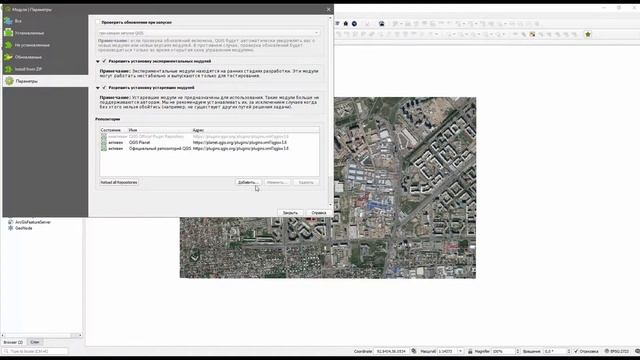The image size is (640, 360).
Task: Select the Параметры tab
Action: click(45, 81)
